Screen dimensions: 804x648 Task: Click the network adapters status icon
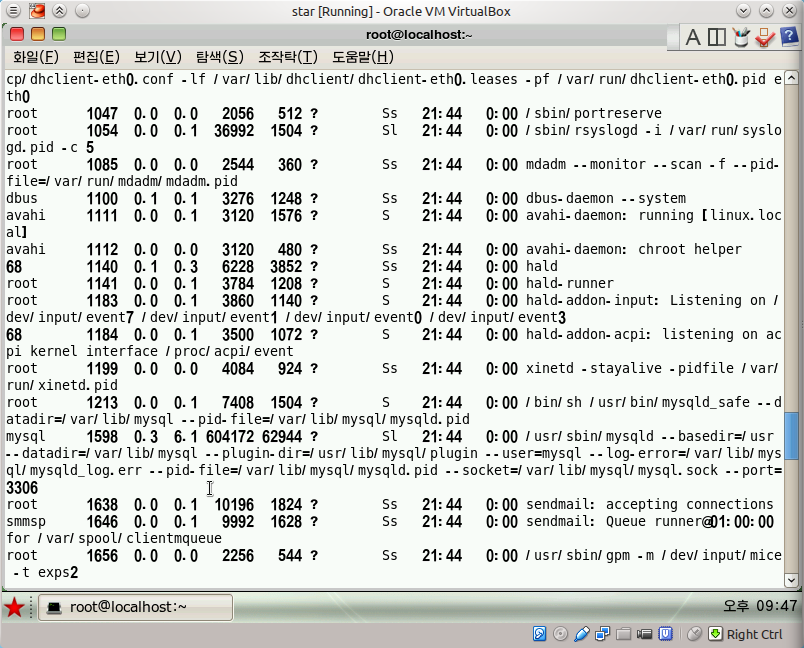602,634
